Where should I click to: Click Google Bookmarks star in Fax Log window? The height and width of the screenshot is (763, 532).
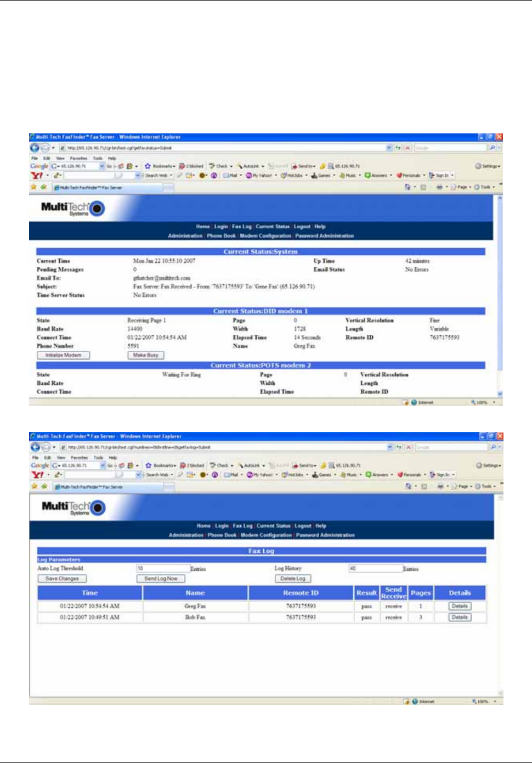click(148, 465)
